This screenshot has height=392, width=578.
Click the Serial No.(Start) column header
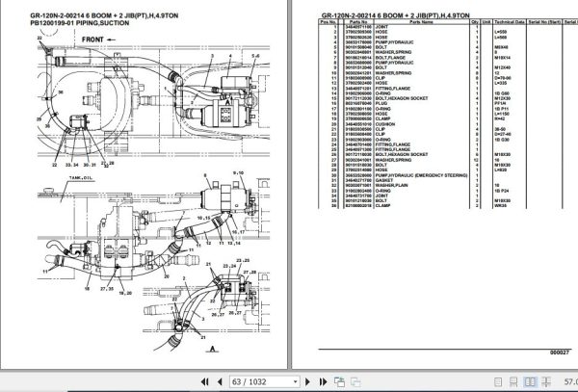click(544, 22)
